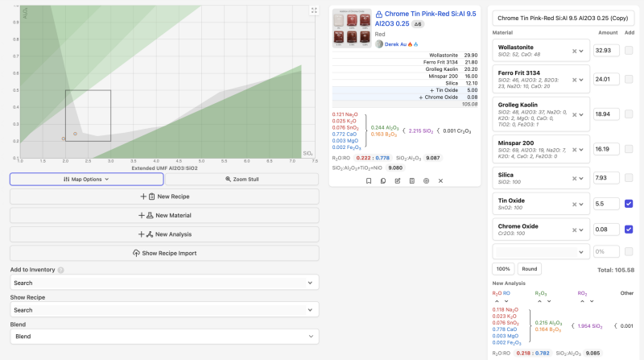Click the fullscreen expand icon on the chart
This screenshot has width=644, height=360.
click(315, 10)
